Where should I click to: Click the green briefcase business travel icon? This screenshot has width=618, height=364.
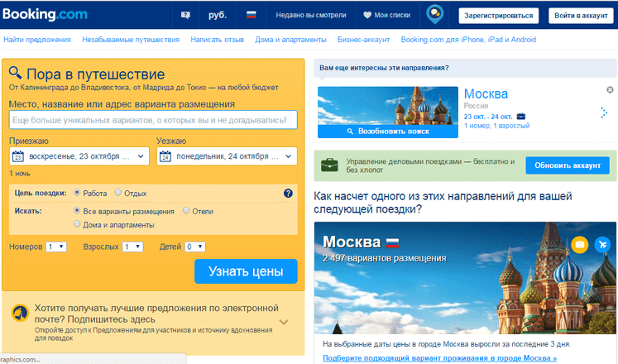[329, 165]
